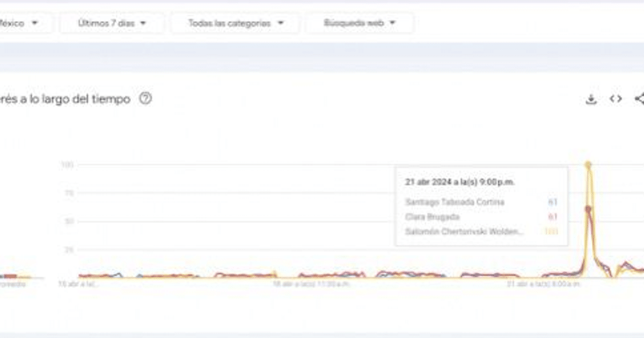The height and width of the screenshot is (338, 644).
Task: Click the "16 abr" x-axis label
Action: [x=79, y=284]
